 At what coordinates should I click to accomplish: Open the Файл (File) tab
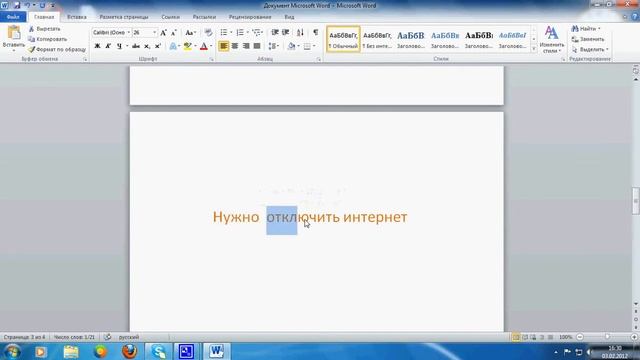coord(13,17)
